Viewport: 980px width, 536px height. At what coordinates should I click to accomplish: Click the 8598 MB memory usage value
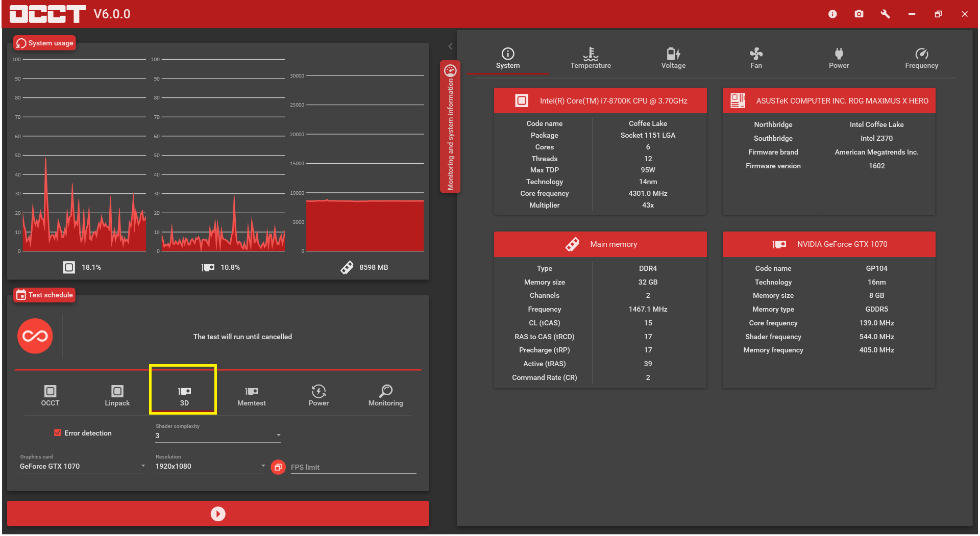pos(374,267)
